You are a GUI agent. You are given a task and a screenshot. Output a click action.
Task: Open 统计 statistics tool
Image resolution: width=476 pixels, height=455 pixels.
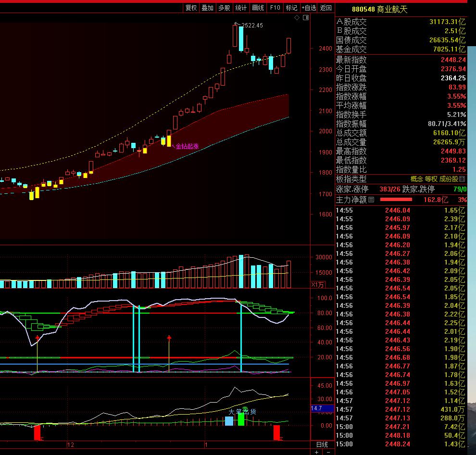[241, 8]
